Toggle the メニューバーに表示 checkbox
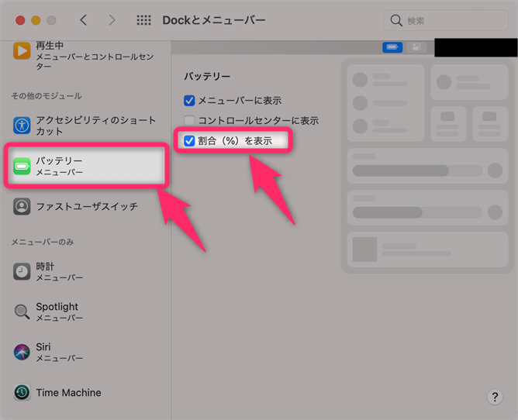This screenshot has height=420, width=518. point(189,101)
